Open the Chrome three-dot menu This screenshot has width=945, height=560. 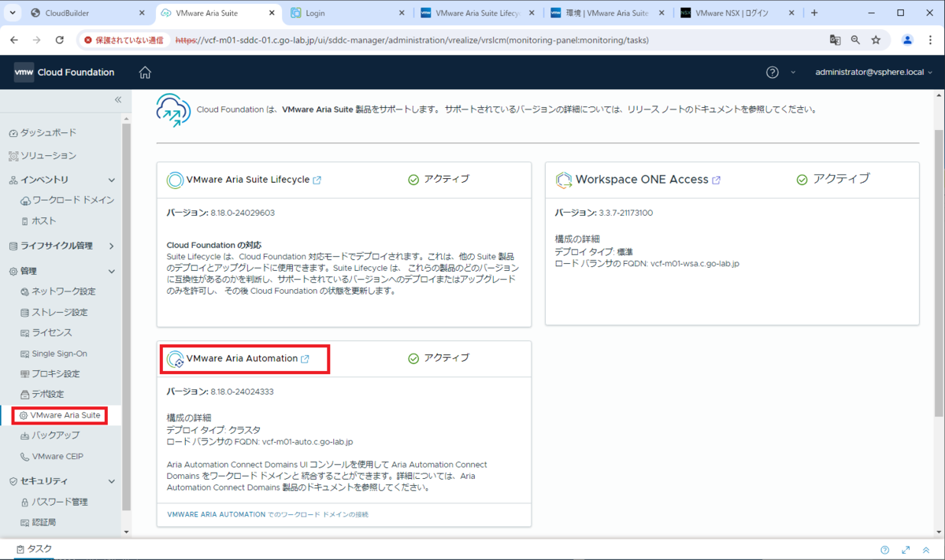(930, 40)
